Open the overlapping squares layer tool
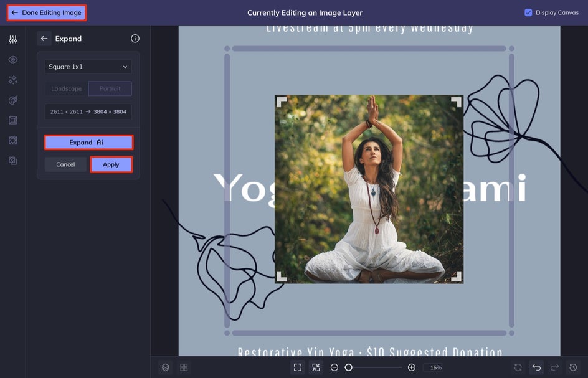 coord(12,161)
